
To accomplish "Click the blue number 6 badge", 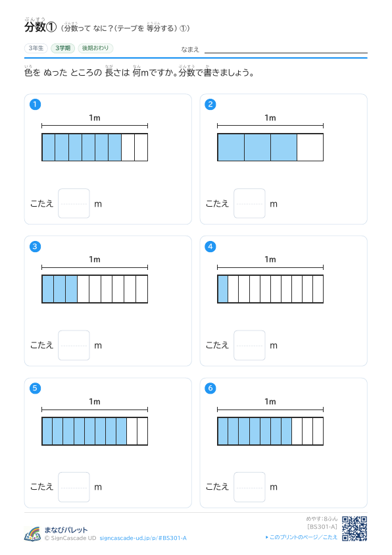I will pos(210,388).
